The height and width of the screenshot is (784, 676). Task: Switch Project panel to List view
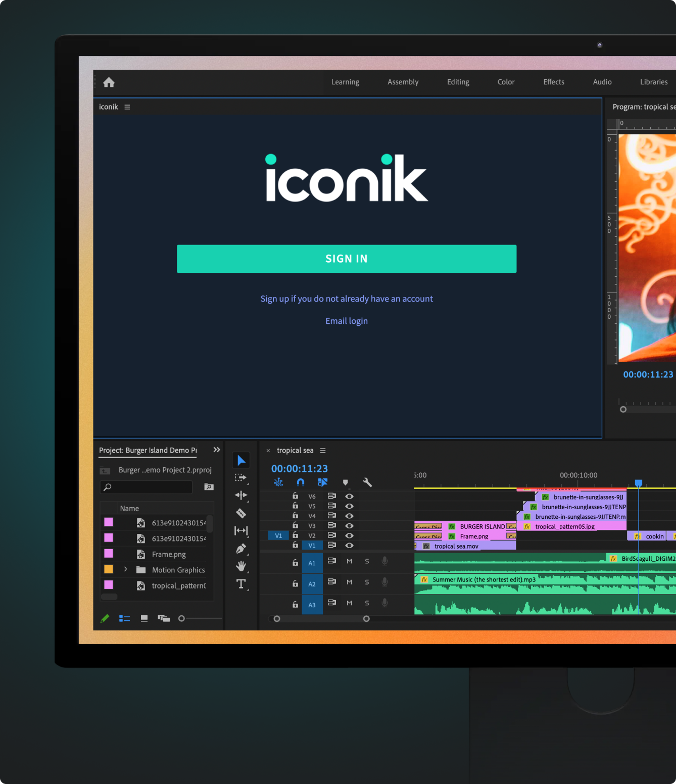tap(124, 618)
